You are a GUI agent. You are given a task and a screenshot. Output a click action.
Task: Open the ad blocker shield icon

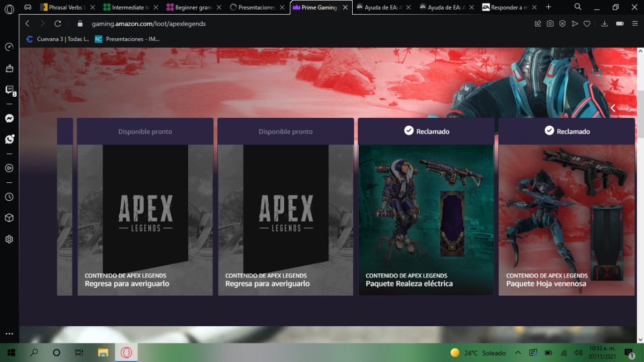point(562,24)
